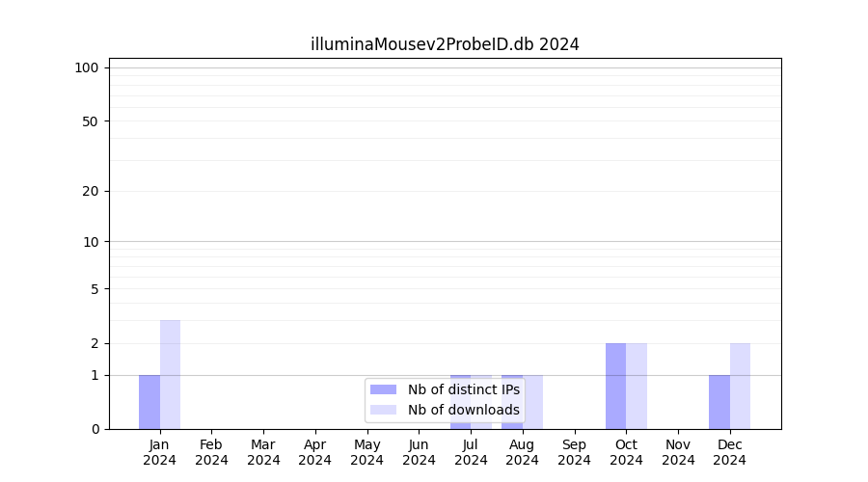Click the 10 y-axis tick label
Viewport: 868px width, 482px height.
90,242
